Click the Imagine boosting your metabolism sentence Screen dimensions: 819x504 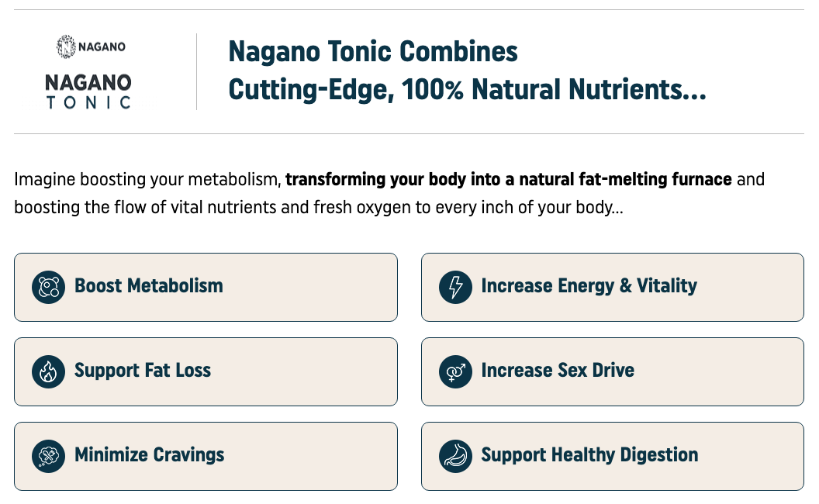[148, 179]
